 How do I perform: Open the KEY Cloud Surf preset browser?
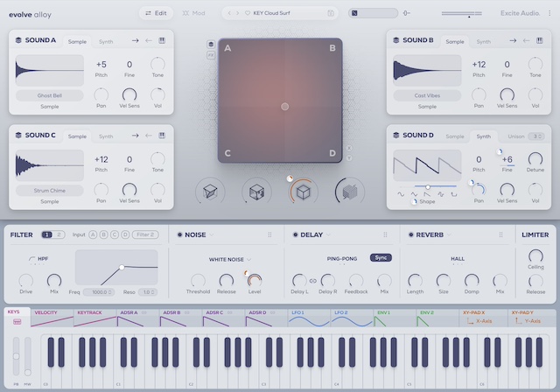(284, 13)
